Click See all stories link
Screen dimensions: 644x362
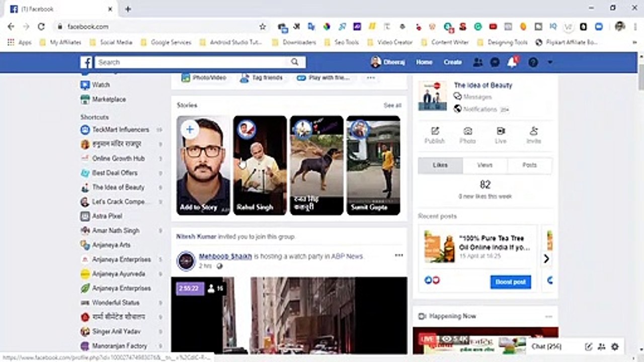392,106
